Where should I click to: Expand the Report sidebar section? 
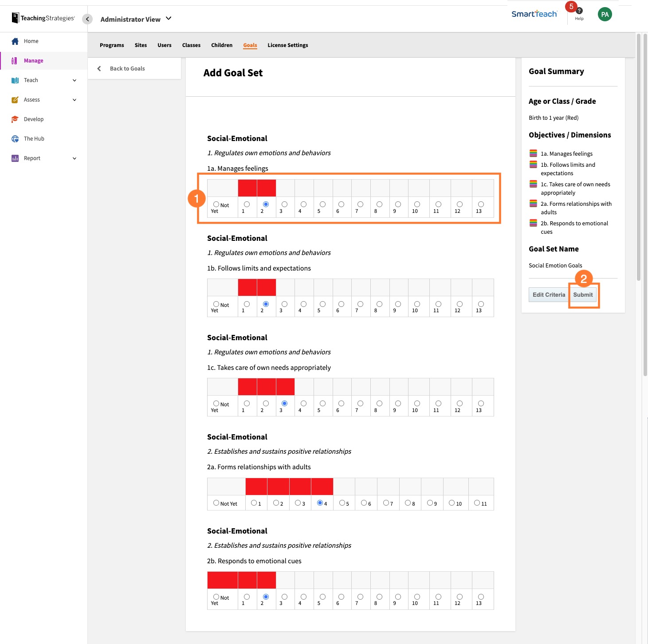[x=74, y=158]
